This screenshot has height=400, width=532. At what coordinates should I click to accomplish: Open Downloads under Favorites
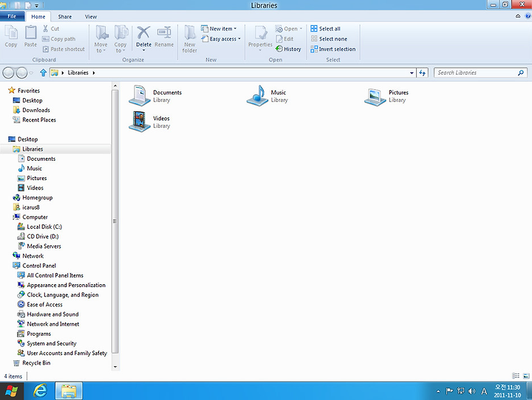[x=36, y=110]
